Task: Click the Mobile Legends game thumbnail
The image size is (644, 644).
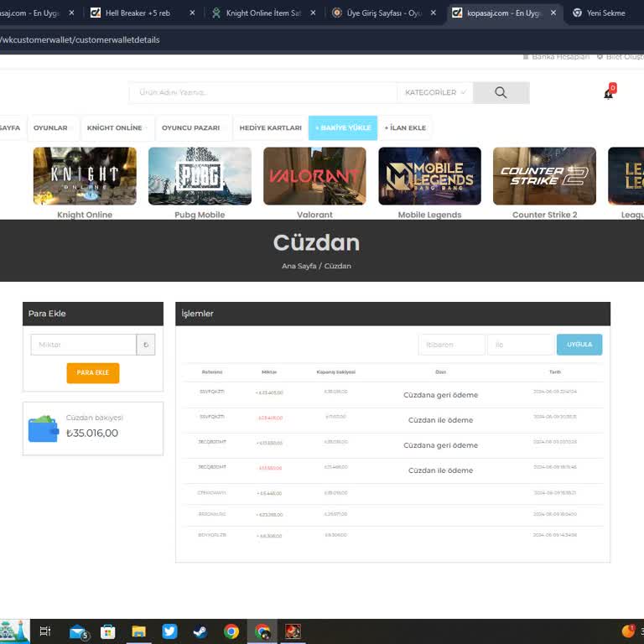Action: 429,176
